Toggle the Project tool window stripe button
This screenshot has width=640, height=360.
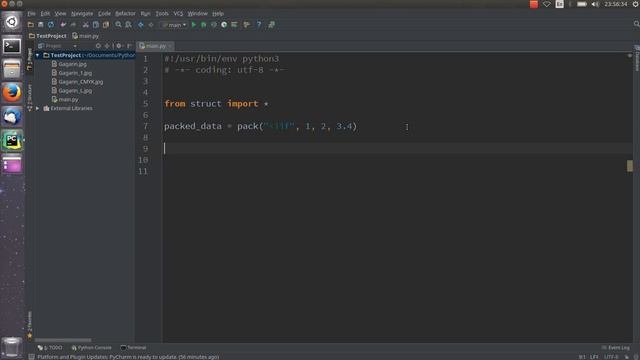tap(30, 59)
